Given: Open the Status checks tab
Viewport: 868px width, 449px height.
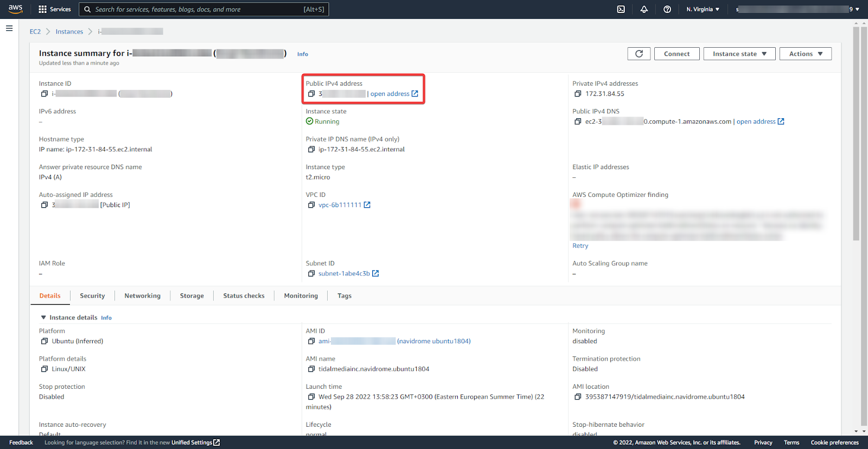Looking at the screenshot, I should pyautogui.click(x=244, y=296).
